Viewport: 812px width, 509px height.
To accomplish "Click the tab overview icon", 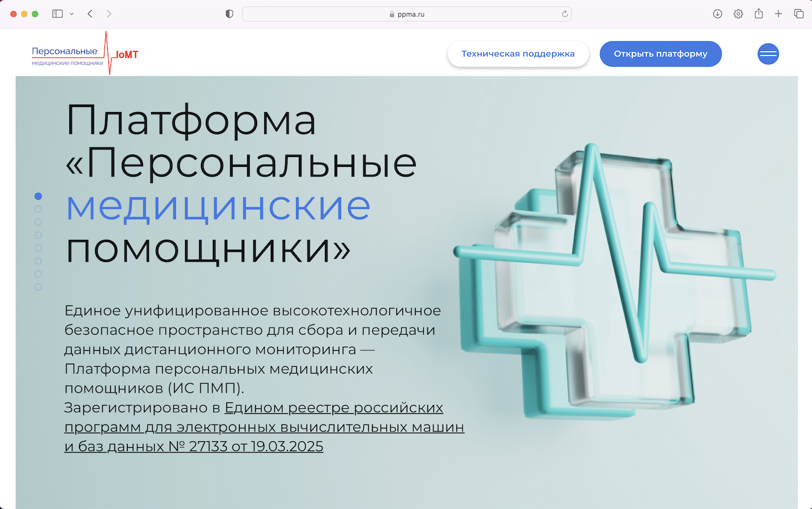I will point(799,14).
